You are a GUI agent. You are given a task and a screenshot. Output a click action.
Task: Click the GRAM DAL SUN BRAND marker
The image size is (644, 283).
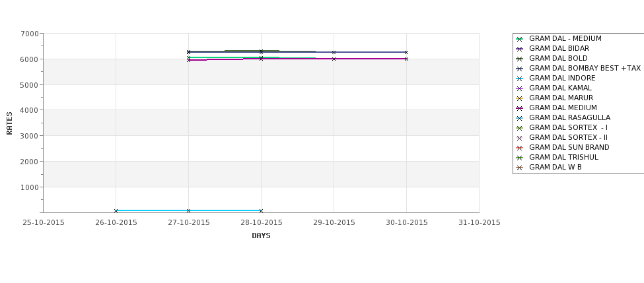pyautogui.click(x=519, y=148)
